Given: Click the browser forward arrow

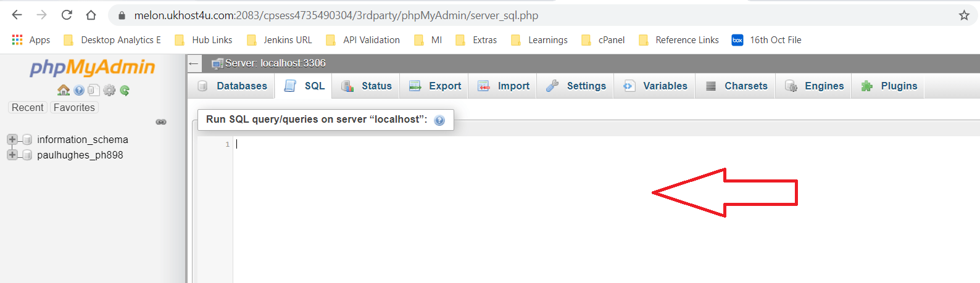Looking at the screenshot, I should click(42, 15).
